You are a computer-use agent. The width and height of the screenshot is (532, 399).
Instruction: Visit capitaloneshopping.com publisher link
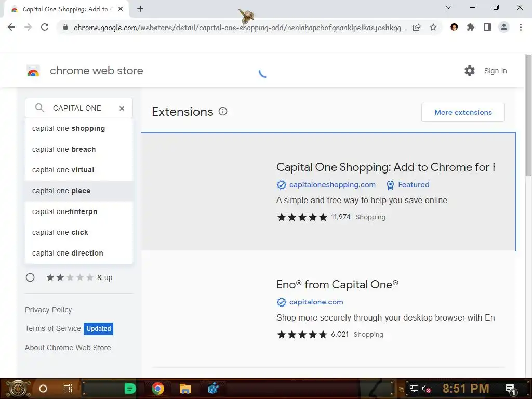pos(332,184)
